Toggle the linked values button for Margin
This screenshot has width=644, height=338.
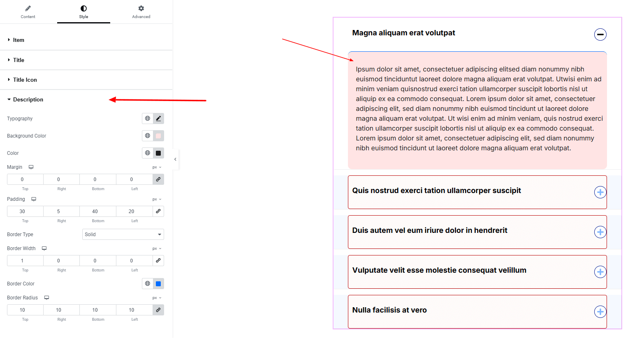[x=158, y=179]
